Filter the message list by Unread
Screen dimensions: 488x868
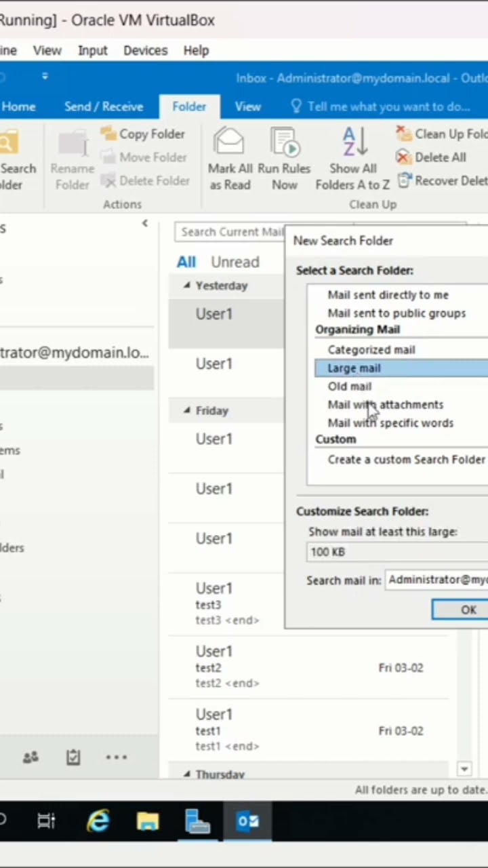235,262
